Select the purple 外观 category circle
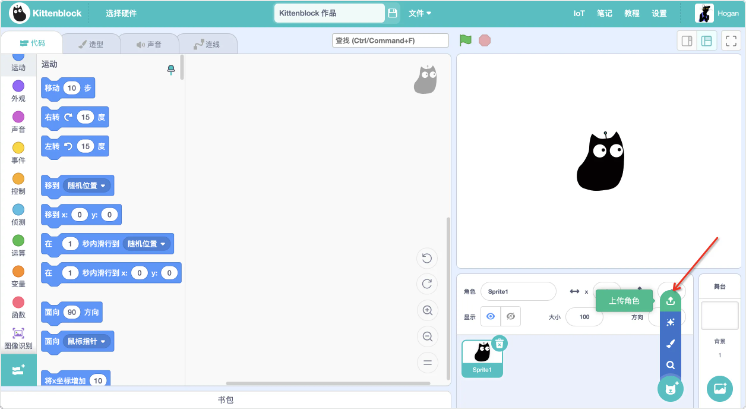746x409 pixels. (x=18, y=86)
